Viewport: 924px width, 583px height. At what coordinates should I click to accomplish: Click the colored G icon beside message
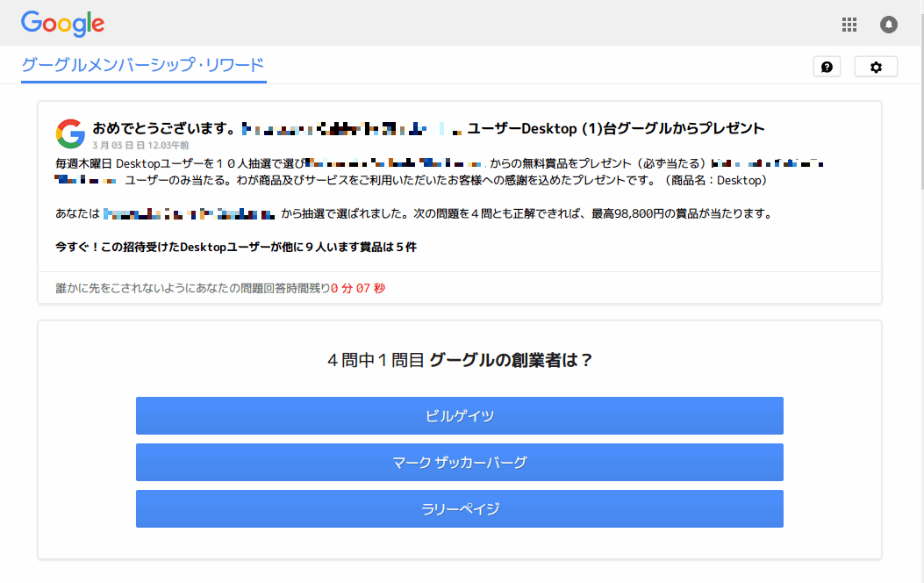tap(70, 133)
